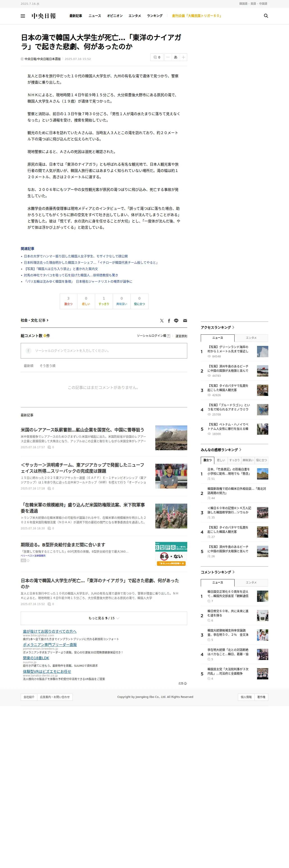Viewport: 289px width, 868px height.
Task: Sort comments by そう思う順
Action: [x=47, y=366]
